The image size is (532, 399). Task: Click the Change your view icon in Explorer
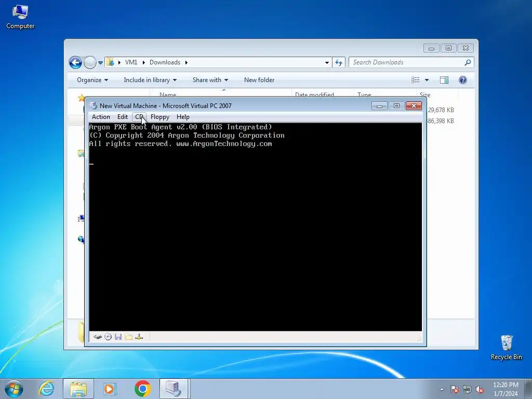point(415,80)
